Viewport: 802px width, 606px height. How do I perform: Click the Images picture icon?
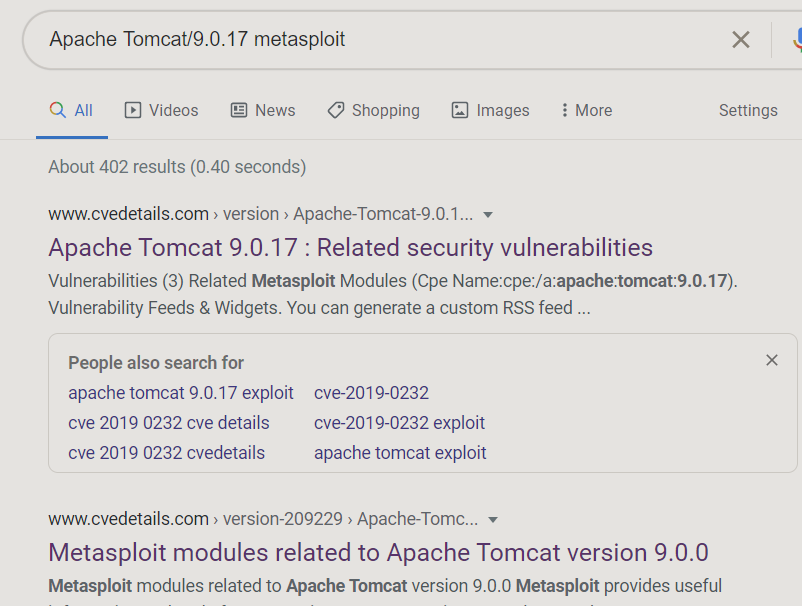click(x=460, y=111)
